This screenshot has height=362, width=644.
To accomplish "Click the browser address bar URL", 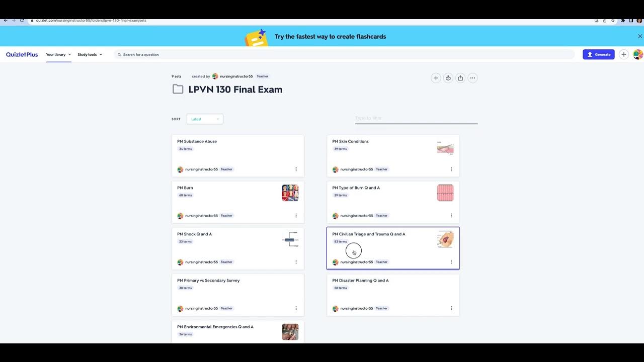I will click(91, 21).
